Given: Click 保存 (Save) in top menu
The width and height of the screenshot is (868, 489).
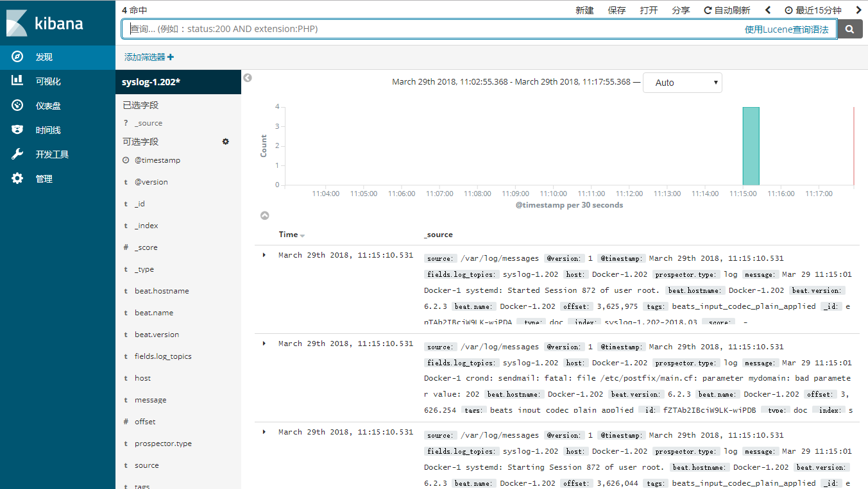Looking at the screenshot, I should (x=617, y=10).
